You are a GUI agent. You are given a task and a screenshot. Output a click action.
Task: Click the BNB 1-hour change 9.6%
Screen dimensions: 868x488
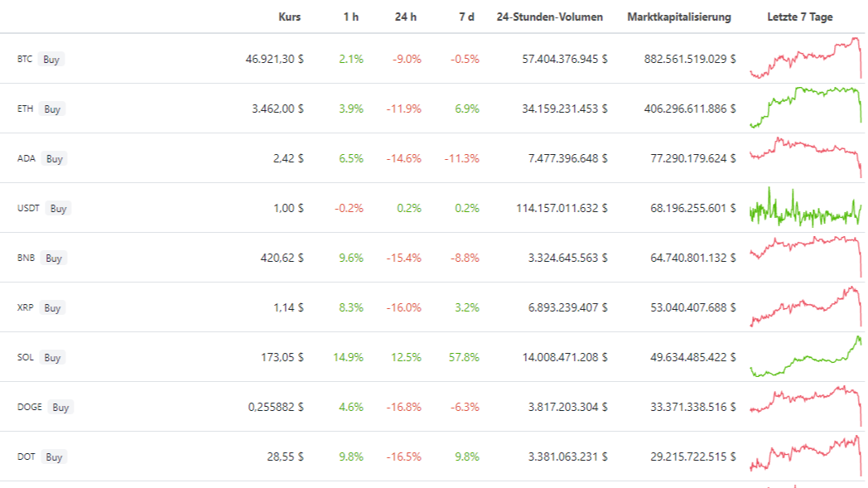tap(351, 258)
